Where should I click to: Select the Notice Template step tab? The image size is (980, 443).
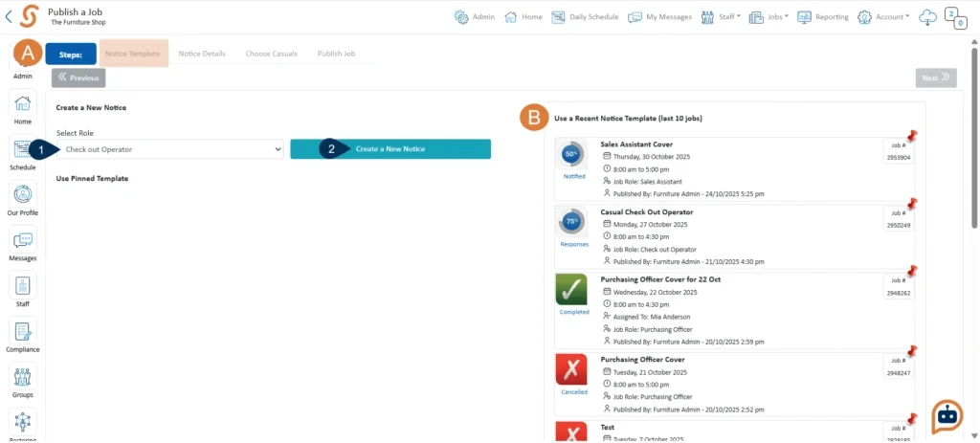(x=132, y=54)
